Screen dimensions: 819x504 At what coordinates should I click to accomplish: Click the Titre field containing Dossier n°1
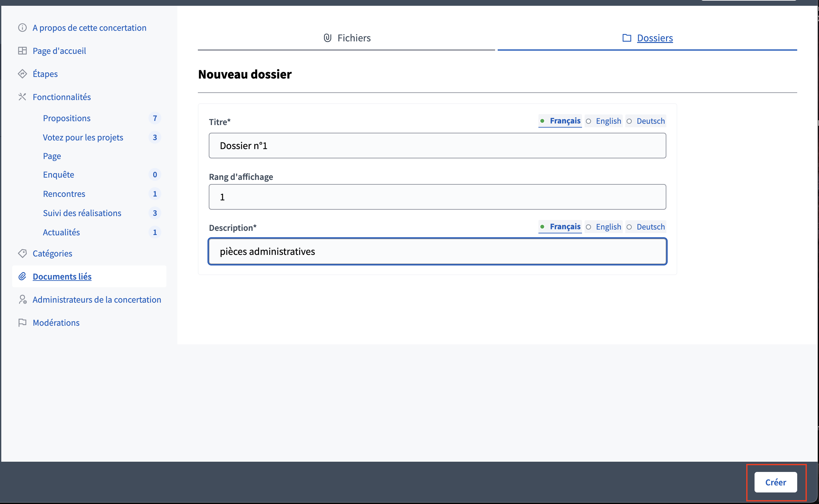(437, 146)
